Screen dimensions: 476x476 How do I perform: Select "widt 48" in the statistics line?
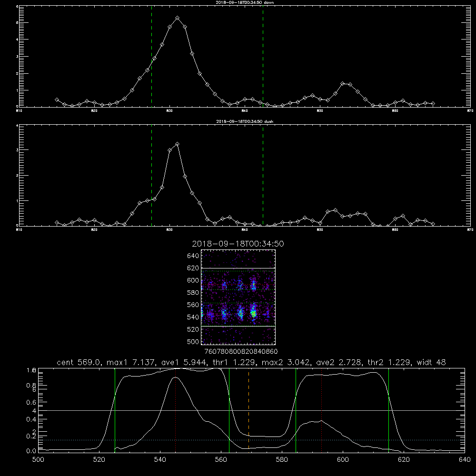[431, 362]
